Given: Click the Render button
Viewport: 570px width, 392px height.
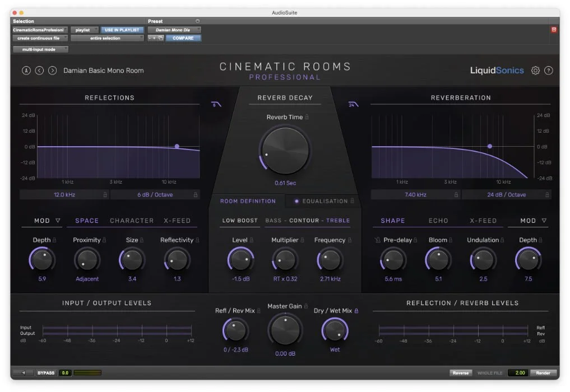Looking at the screenshot, I should [543, 373].
